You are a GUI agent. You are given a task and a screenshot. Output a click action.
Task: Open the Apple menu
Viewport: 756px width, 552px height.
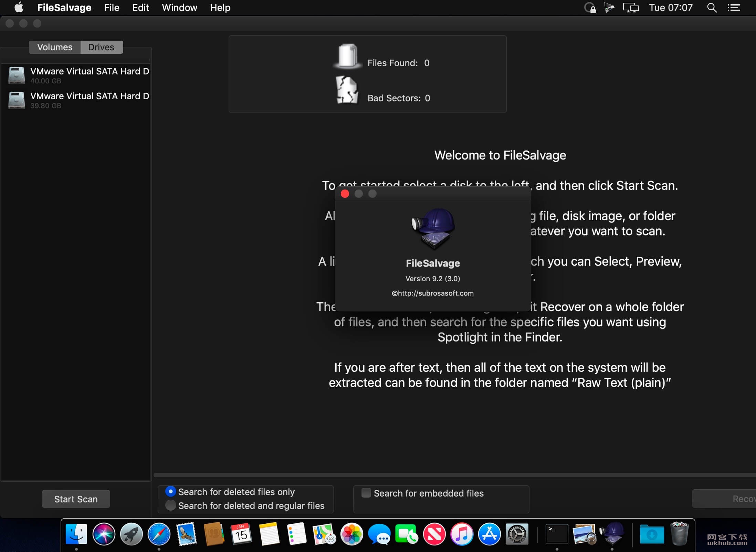(x=19, y=8)
